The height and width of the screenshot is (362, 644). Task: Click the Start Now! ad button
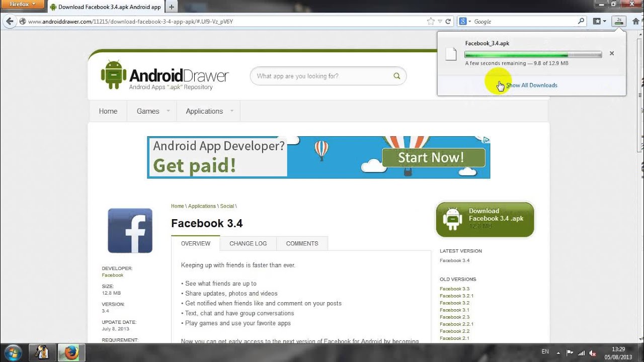coord(433,157)
